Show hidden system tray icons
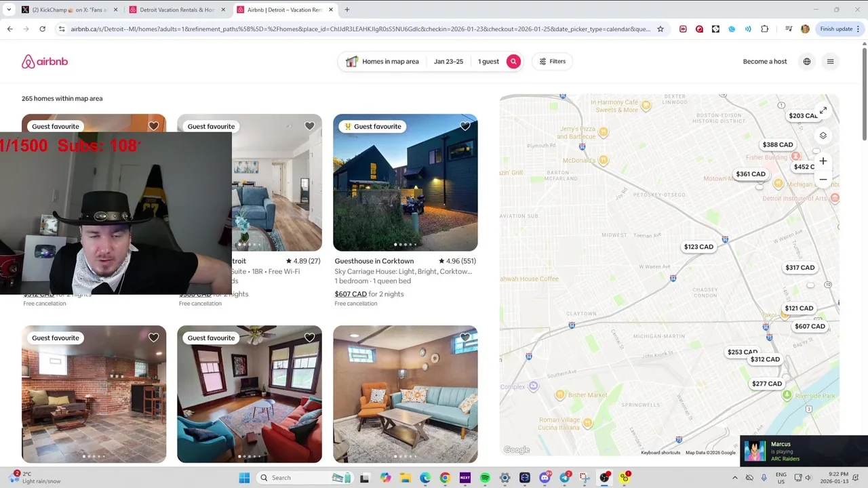868x488 pixels. point(734,478)
